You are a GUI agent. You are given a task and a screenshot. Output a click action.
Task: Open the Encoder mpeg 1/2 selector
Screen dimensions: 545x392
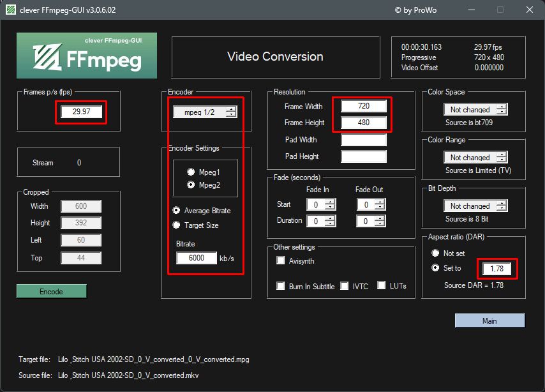coord(205,112)
